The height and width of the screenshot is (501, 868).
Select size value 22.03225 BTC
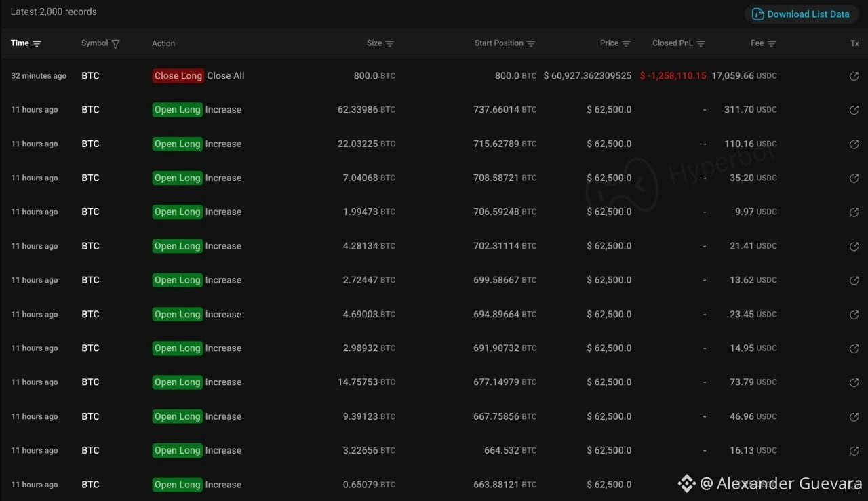366,144
